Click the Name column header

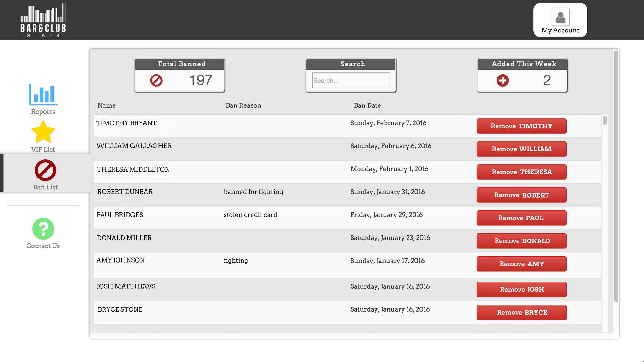point(107,105)
